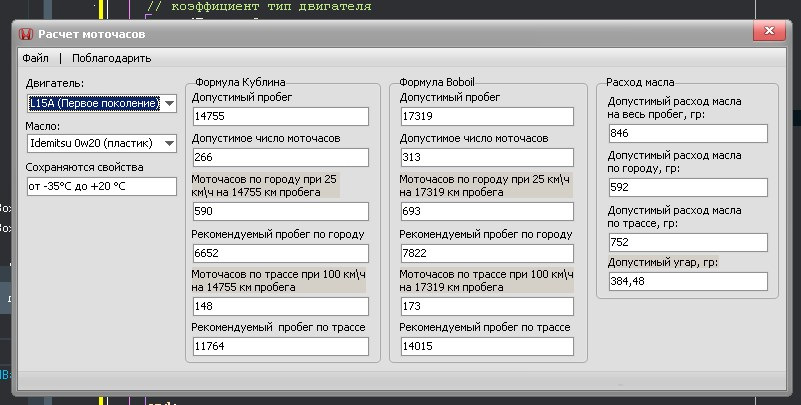Image resolution: width=801 pixels, height=405 pixels.
Task: Click Boboil label Моточасов по трассе при 100
Action: coord(486,280)
